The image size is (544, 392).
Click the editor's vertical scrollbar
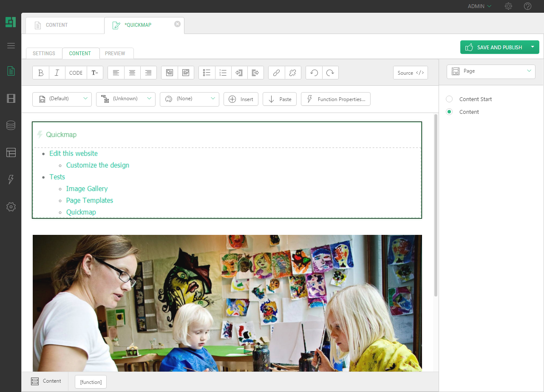coord(436,205)
